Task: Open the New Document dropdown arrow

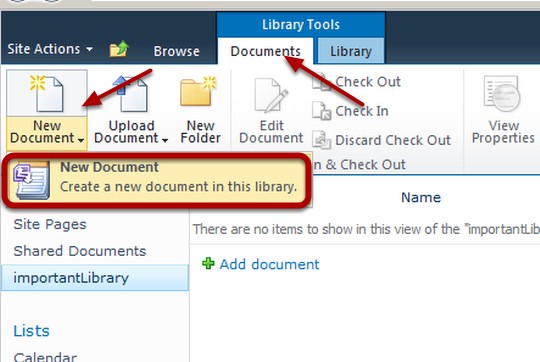Action: tap(81, 140)
